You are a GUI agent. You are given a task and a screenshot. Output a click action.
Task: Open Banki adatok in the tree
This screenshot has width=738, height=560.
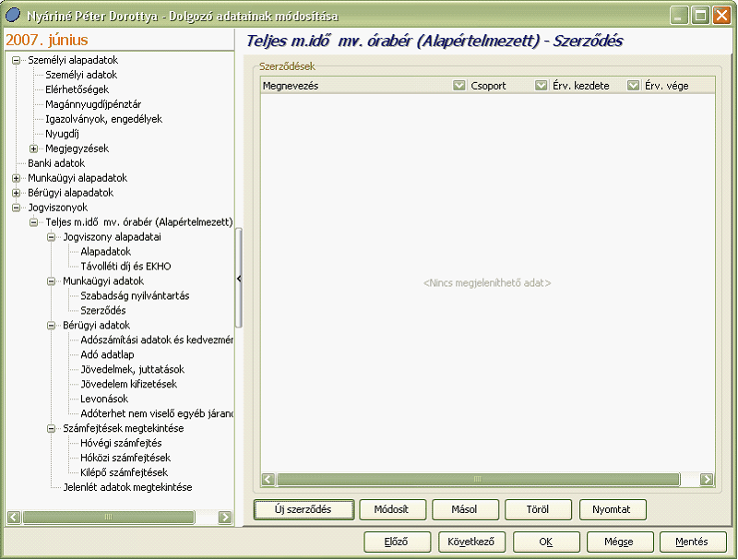(x=56, y=163)
